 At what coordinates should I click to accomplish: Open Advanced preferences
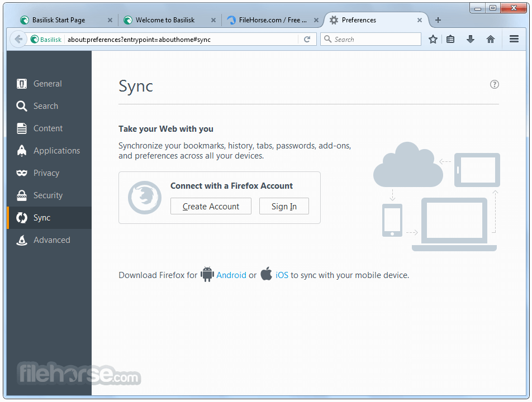(x=49, y=240)
